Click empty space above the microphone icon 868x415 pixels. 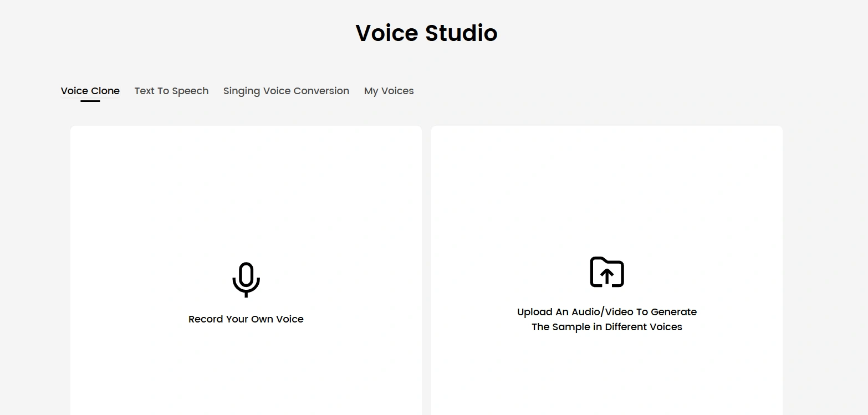(x=246, y=194)
